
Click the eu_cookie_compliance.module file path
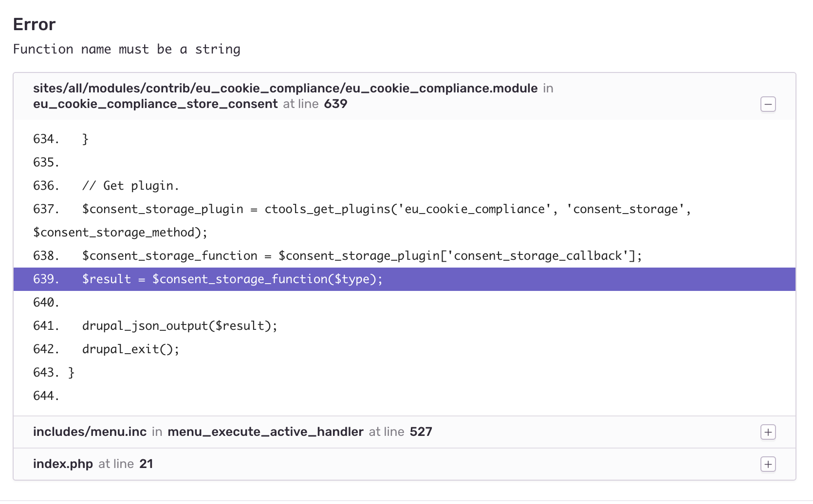(x=285, y=88)
